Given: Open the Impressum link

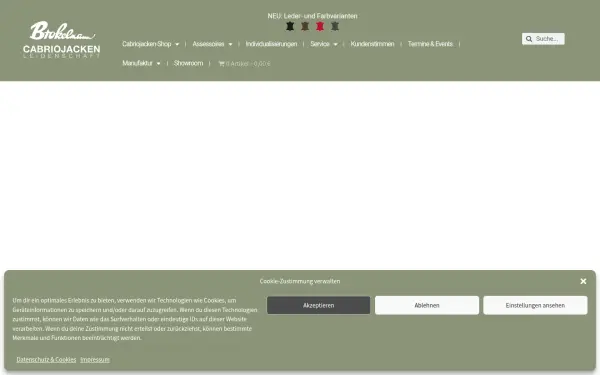Looking at the screenshot, I should point(95,359).
